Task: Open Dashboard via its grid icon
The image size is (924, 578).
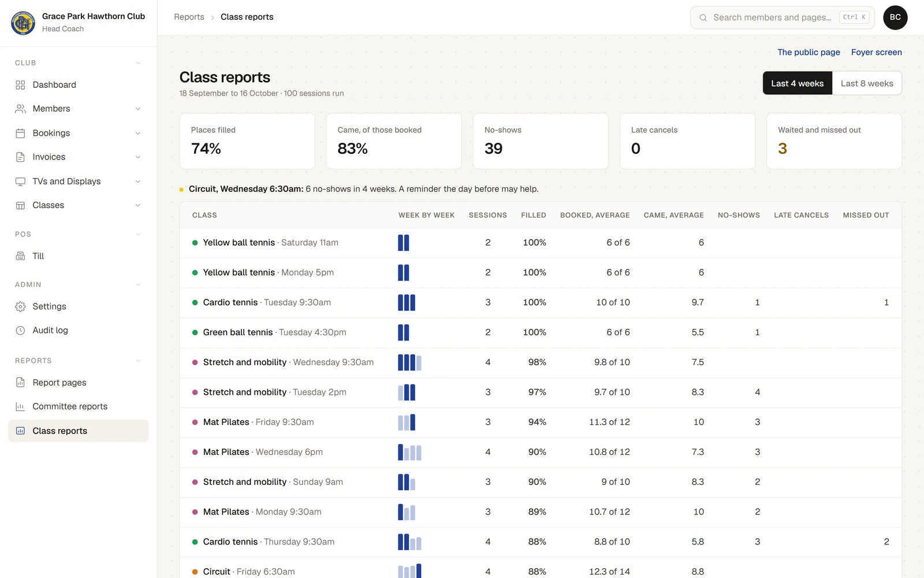Action: [x=20, y=85]
